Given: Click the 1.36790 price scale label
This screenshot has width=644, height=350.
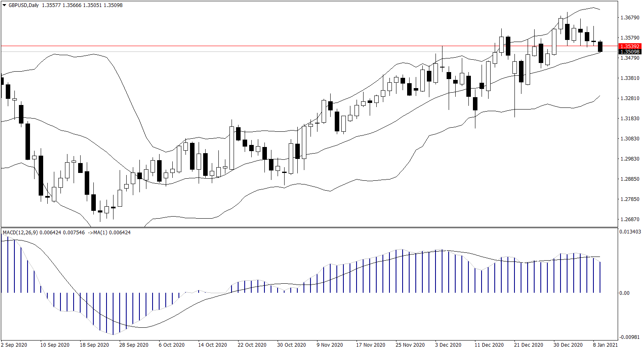Looking at the screenshot, I should pos(630,18).
